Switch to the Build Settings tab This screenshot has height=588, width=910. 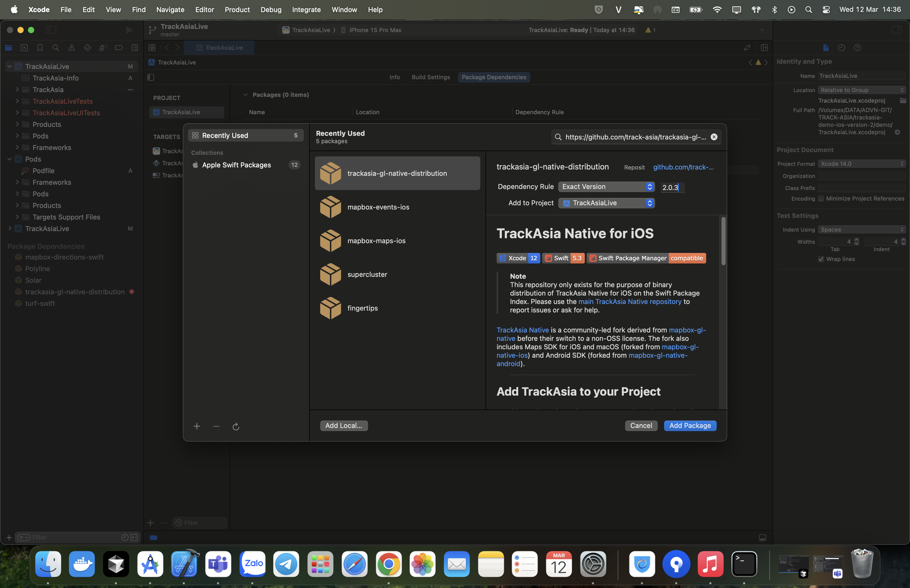coord(431,77)
